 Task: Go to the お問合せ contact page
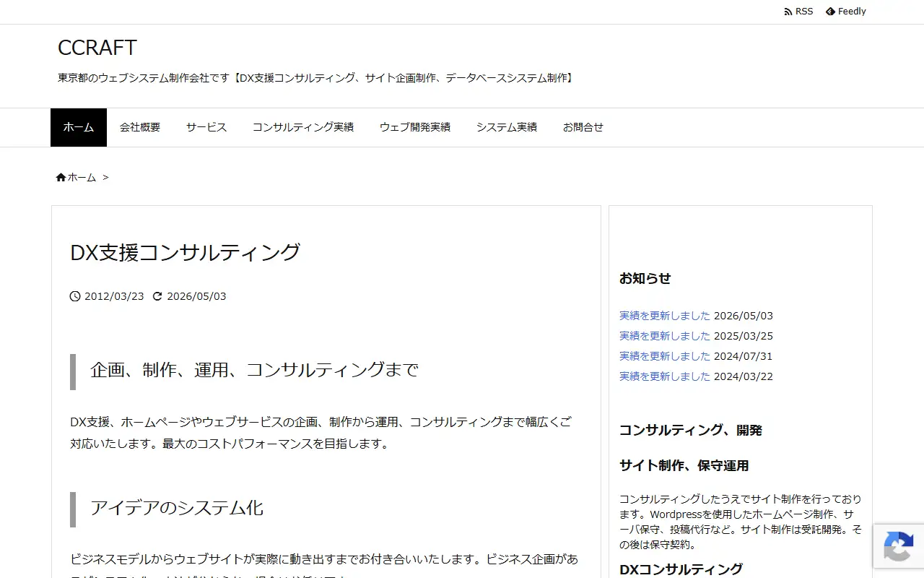583,127
